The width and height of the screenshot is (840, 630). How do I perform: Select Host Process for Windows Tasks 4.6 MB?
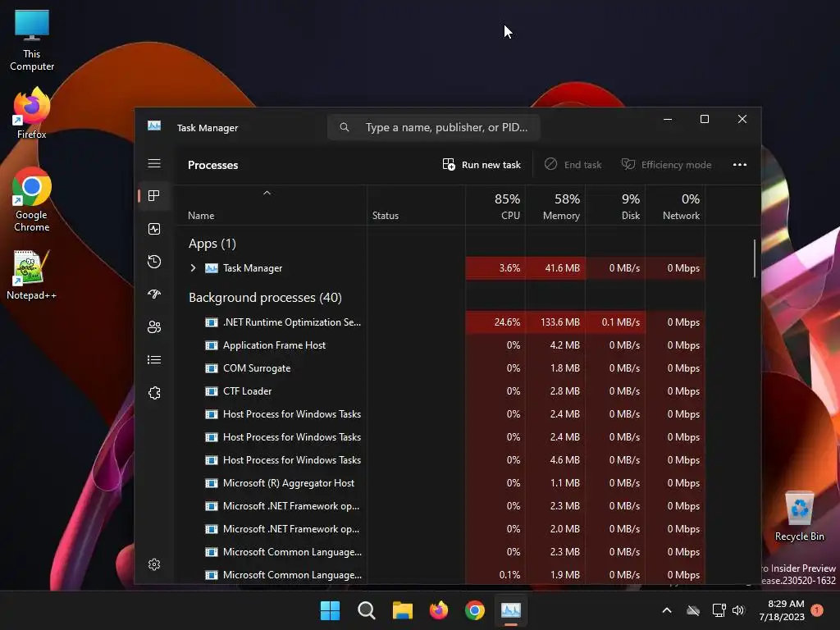pyautogui.click(x=441, y=459)
